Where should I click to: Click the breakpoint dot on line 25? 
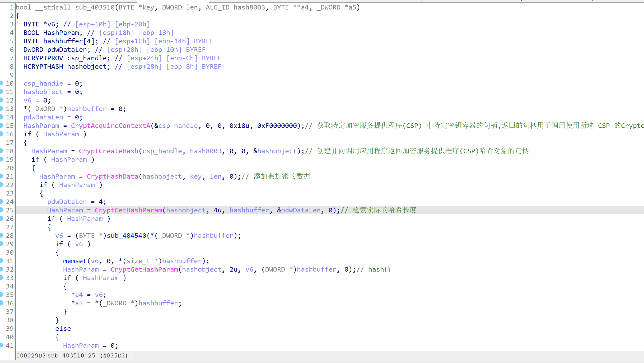[1, 210]
